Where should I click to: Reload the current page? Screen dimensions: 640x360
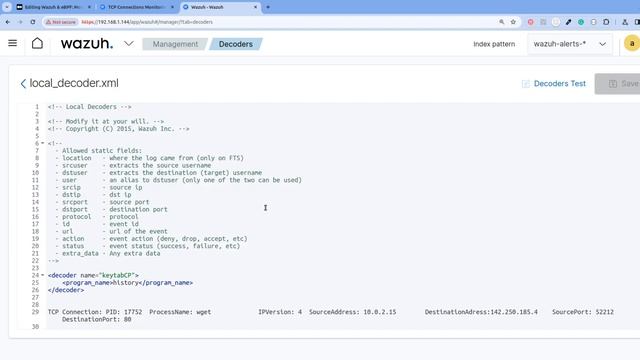click(33, 22)
